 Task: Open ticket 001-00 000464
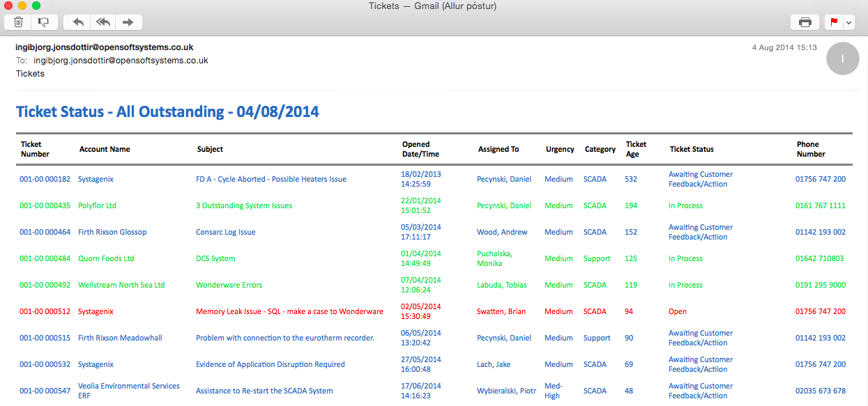[45, 232]
